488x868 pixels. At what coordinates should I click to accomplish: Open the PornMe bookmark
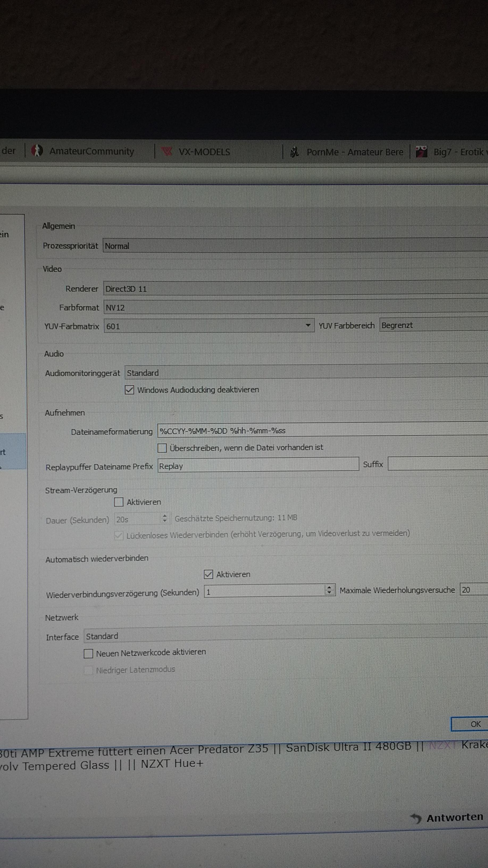click(x=347, y=152)
